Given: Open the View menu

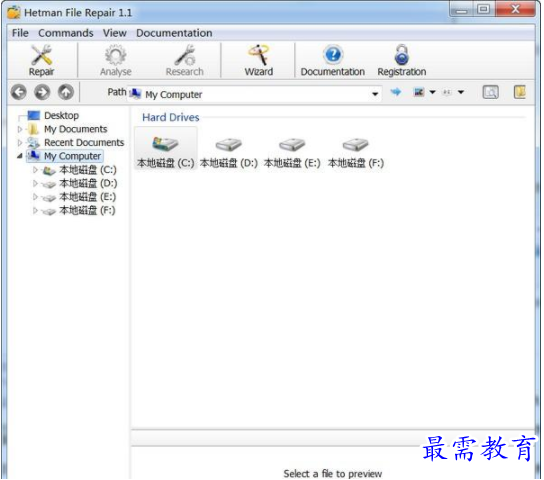Looking at the screenshot, I should tap(114, 33).
